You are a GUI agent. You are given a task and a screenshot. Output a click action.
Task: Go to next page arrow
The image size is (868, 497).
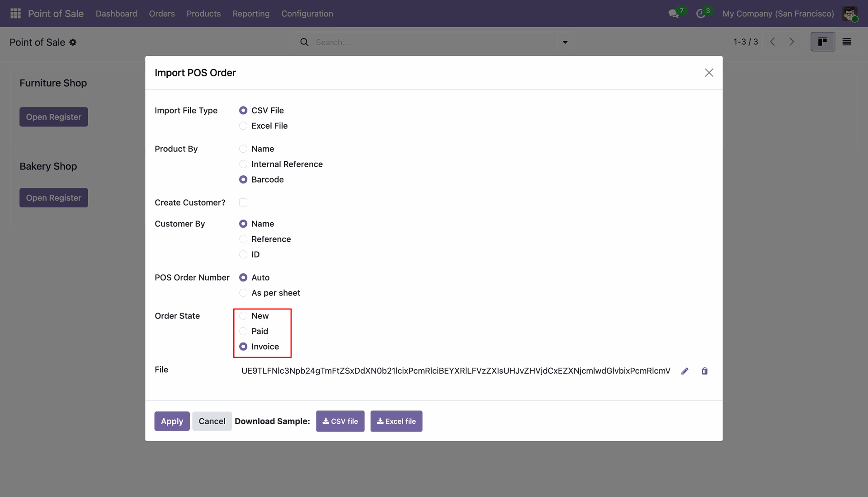pos(792,42)
